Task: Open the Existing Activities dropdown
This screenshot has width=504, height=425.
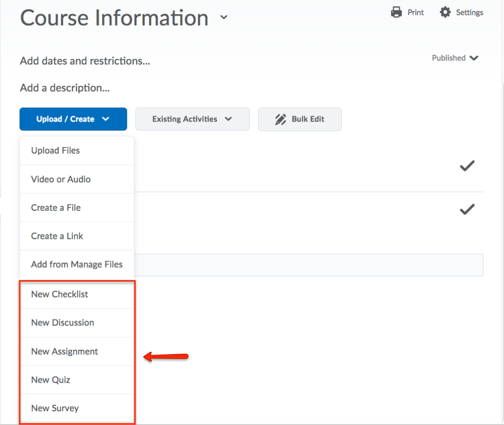Action: coord(192,119)
